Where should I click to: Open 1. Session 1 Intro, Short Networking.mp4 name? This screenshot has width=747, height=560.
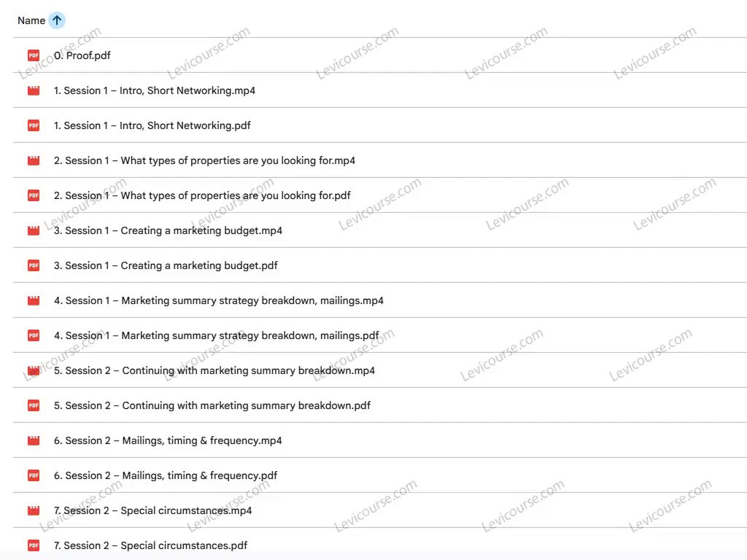click(x=155, y=90)
